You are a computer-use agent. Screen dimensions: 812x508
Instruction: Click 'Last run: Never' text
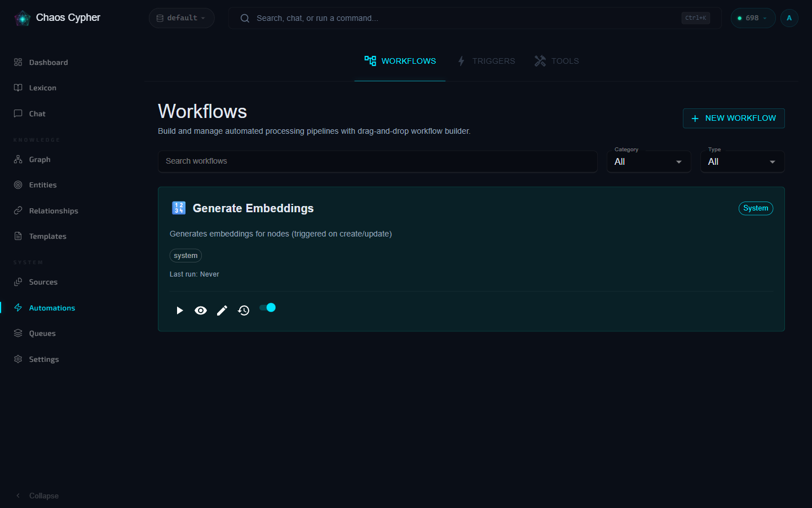(x=195, y=274)
